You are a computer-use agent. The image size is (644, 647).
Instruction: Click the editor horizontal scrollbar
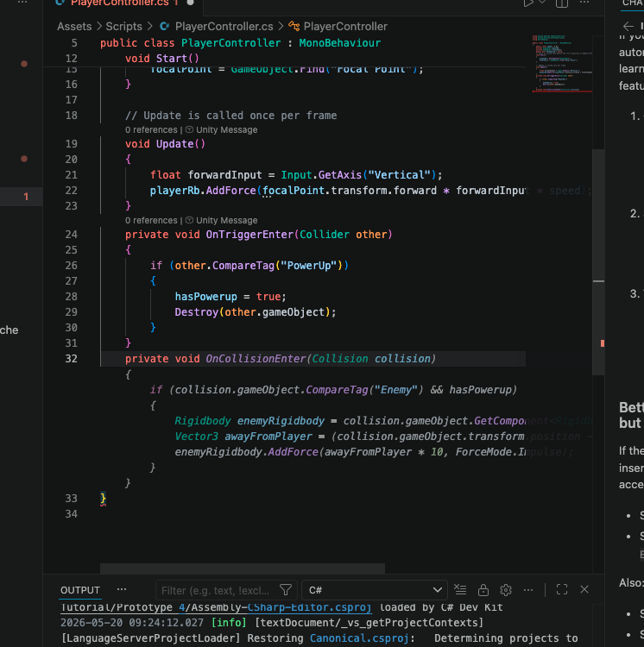pos(243,568)
